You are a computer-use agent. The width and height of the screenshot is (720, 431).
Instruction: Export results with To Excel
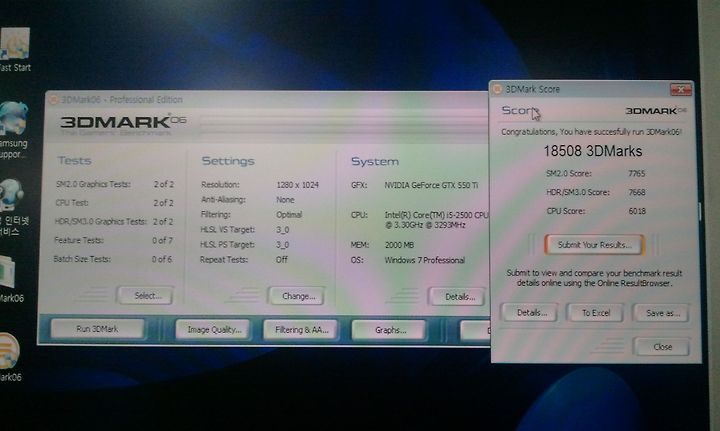pyautogui.click(x=595, y=313)
